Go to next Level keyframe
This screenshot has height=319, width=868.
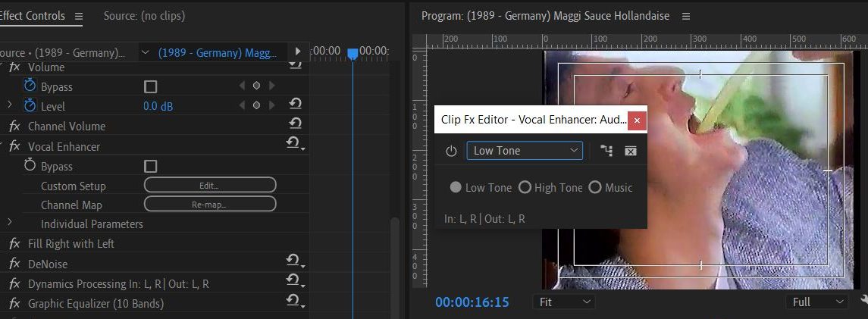(x=271, y=105)
